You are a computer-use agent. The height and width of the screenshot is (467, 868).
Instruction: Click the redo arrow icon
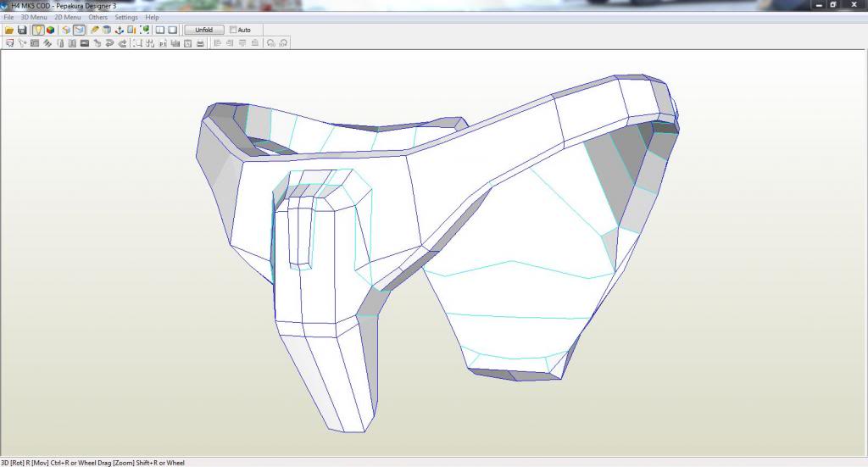122,43
